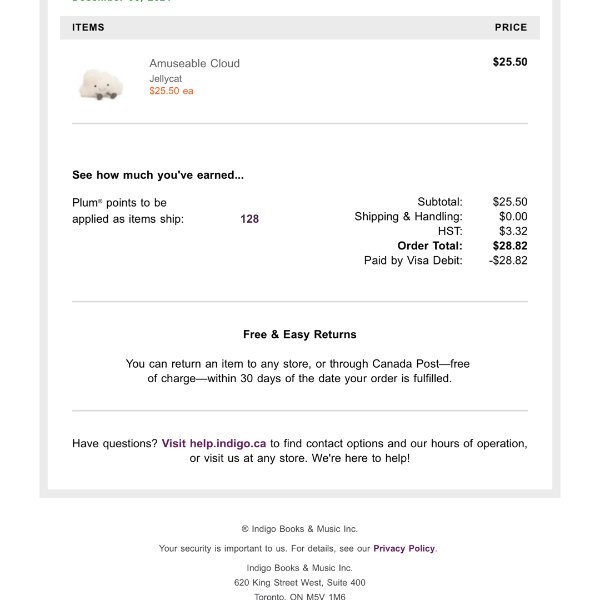Image resolution: width=600 pixels, height=600 pixels.
Task: Click the Free & Easy Returns heading
Action: (x=299, y=334)
